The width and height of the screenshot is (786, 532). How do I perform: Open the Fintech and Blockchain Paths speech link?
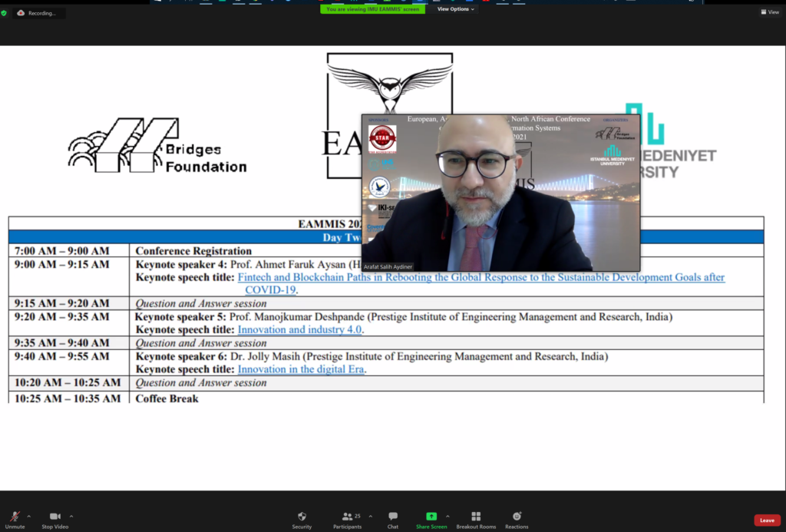[x=481, y=283]
